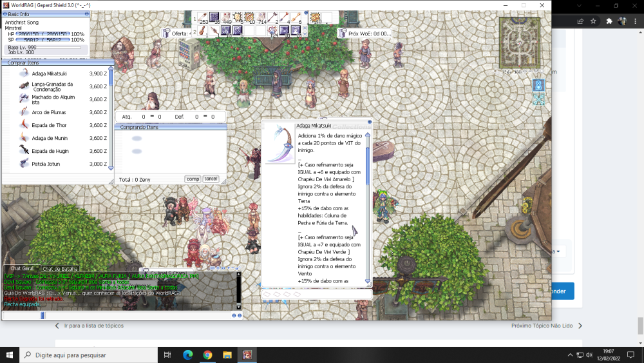Click the world minimap
Viewport: 644px width, 363px height.
519,43
